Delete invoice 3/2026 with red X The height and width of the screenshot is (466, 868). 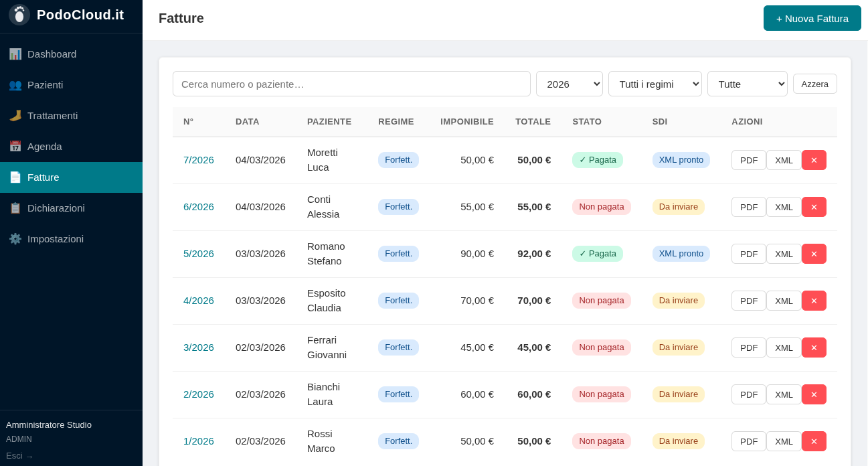[814, 347]
